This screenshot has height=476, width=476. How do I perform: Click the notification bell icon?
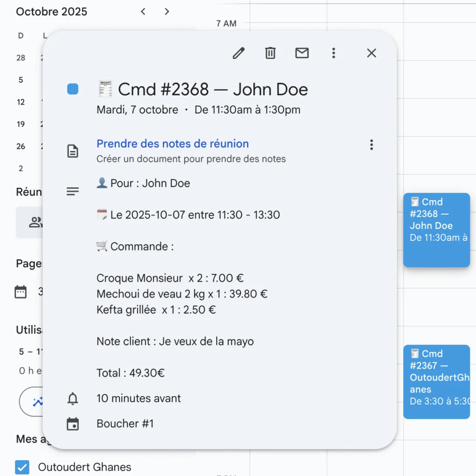(73, 399)
